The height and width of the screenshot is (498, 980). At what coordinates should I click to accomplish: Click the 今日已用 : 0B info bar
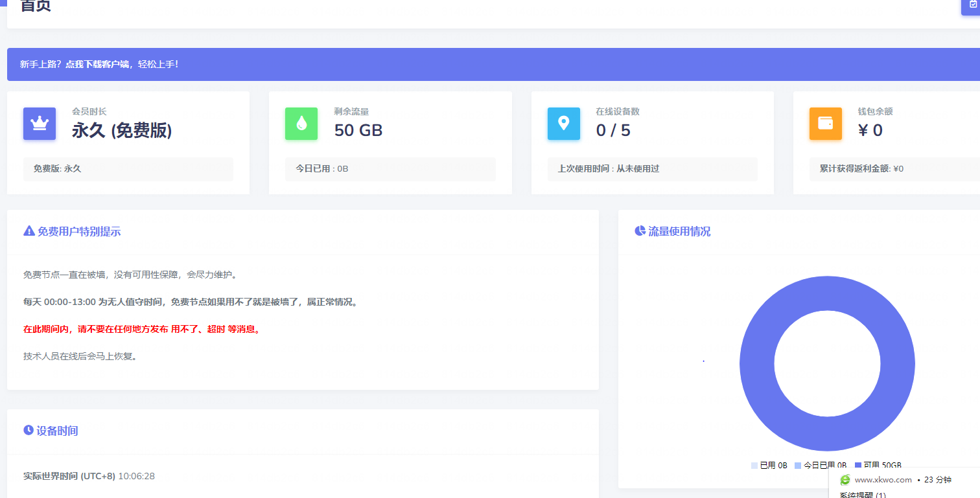coord(390,169)
